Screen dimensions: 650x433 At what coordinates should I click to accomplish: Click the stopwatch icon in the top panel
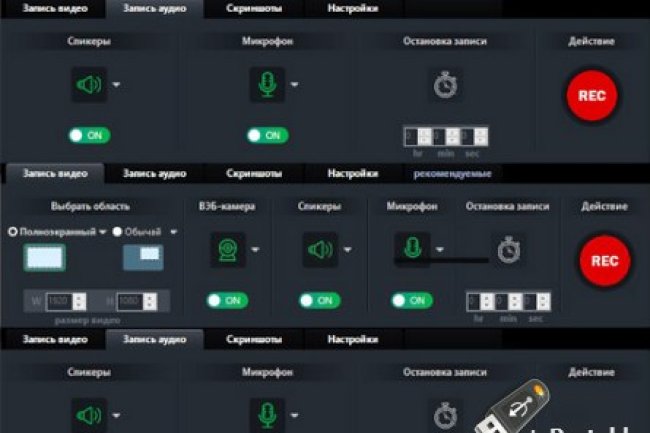pyautogui.click(x=445, y=85)
